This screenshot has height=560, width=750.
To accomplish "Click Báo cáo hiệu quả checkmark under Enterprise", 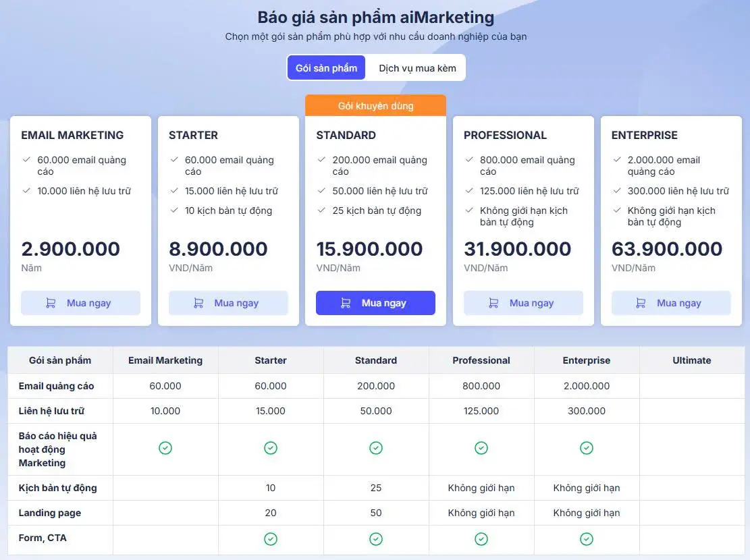I will (587, 448).
